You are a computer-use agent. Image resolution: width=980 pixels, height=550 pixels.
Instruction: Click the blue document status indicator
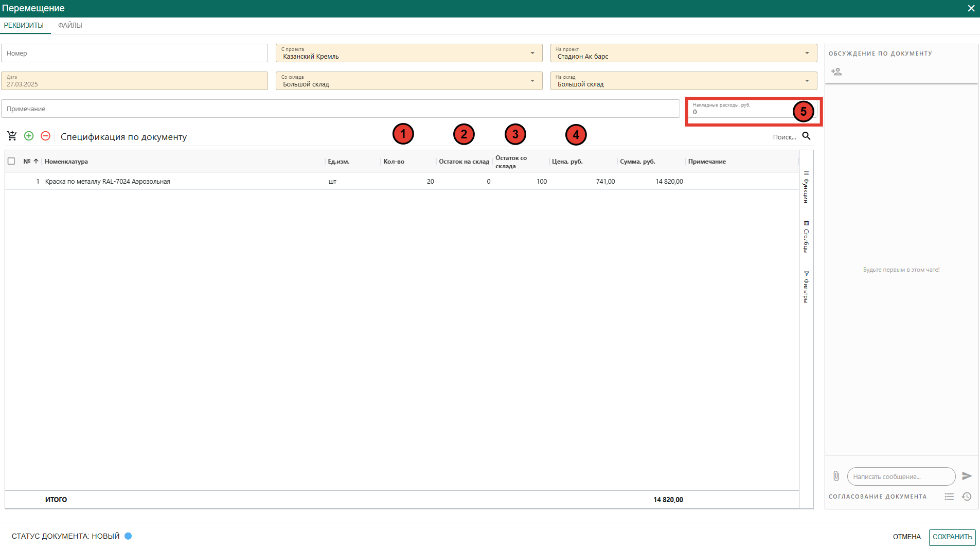click(128, 536)
